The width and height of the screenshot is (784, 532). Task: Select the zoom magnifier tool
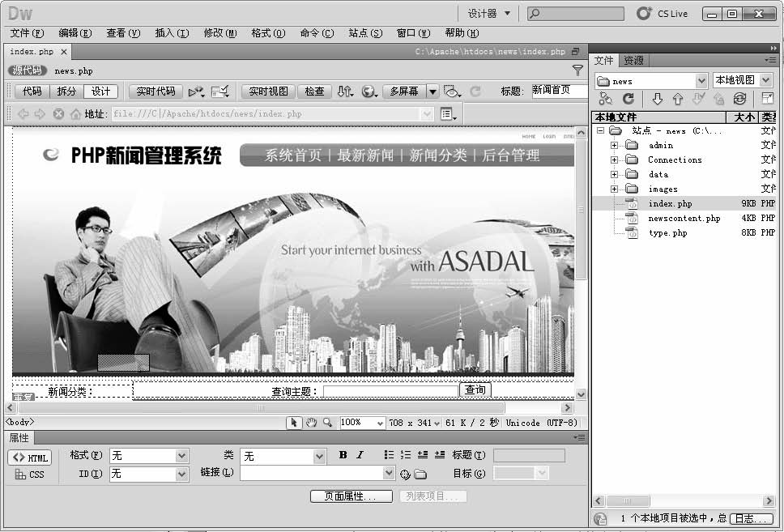point(327,423)
